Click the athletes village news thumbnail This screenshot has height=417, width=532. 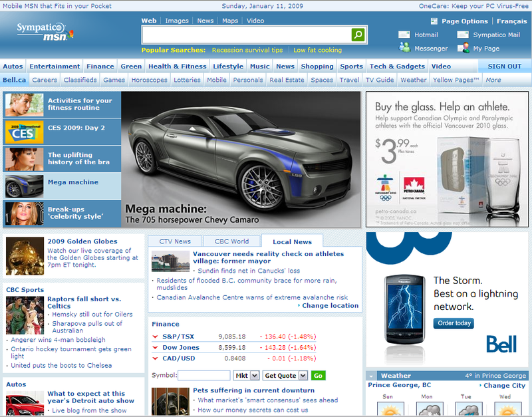click(170, 261)
